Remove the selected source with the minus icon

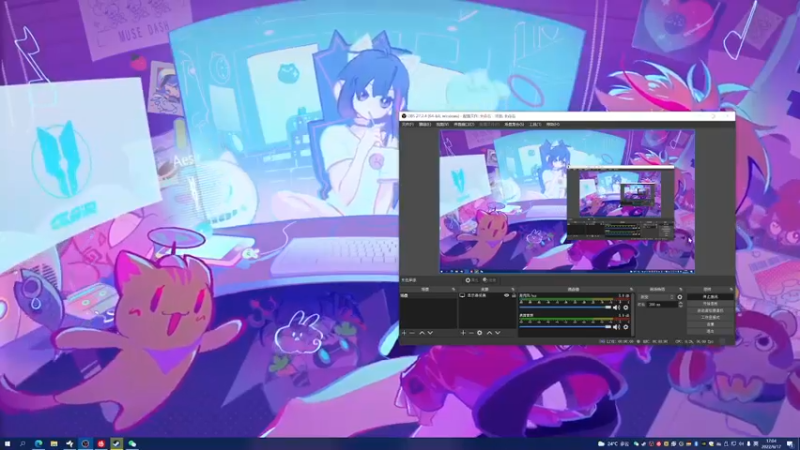click(x=471, y=333)
